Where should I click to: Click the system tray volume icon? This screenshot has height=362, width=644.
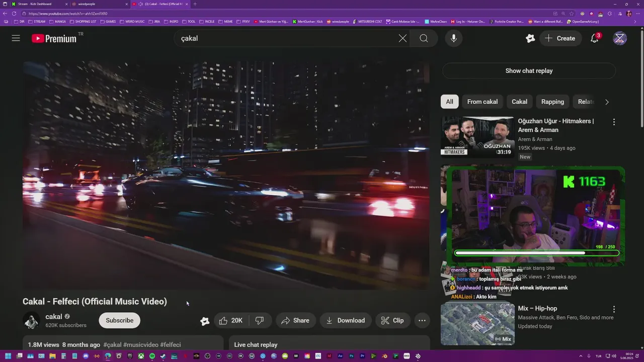click(x=614, y=356)
